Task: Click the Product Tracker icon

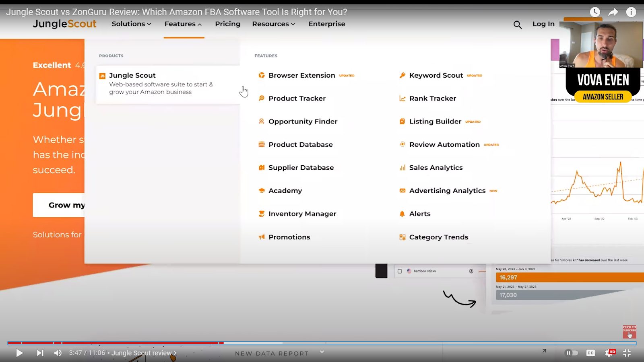Action: 262,98
